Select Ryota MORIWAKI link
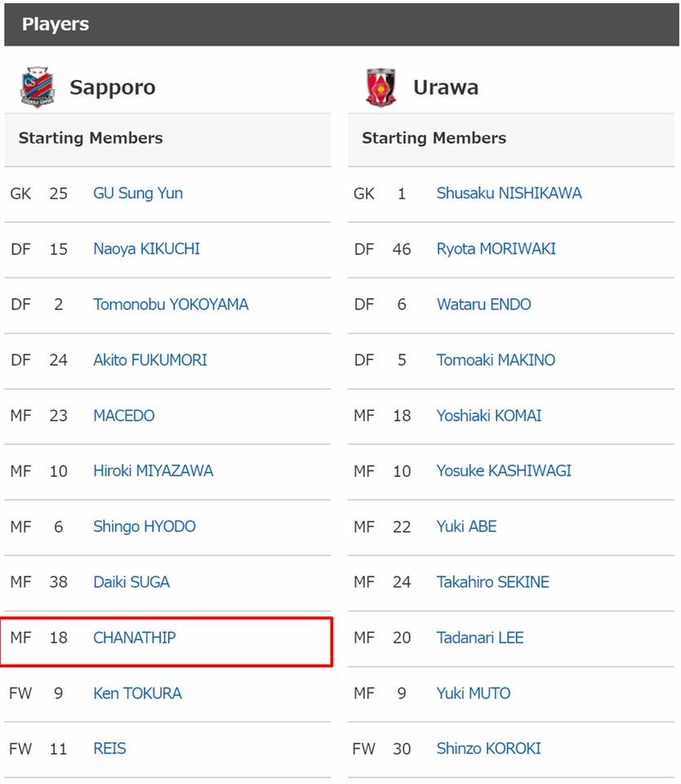This screenshot has width=681, height=784. tap(496, 249)
